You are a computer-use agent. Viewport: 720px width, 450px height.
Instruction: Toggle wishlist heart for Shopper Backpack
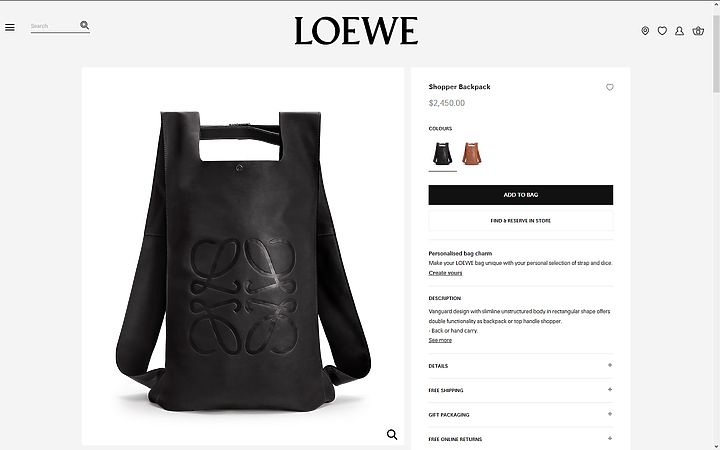click(610, 87)
